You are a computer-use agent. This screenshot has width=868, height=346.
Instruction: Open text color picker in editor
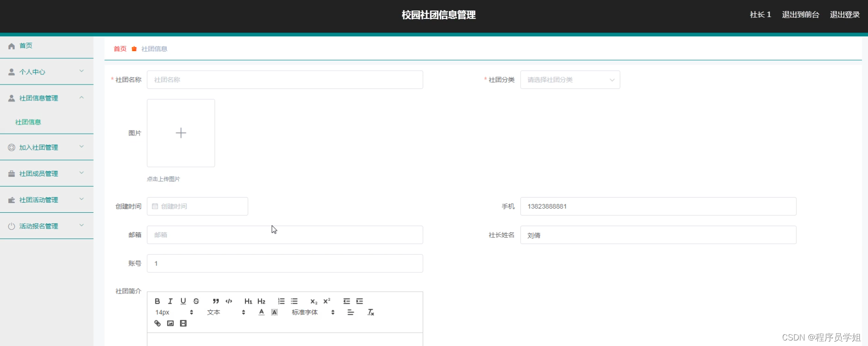[261, 312]
